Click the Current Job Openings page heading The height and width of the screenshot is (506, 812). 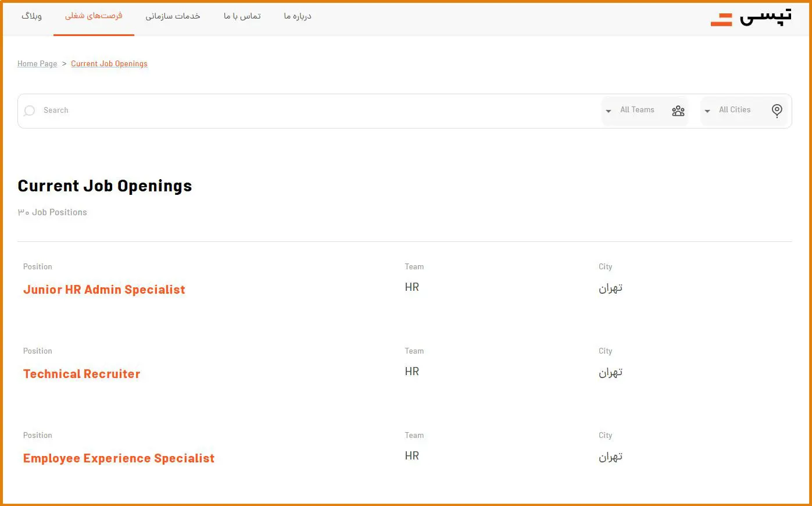(105, 186)
